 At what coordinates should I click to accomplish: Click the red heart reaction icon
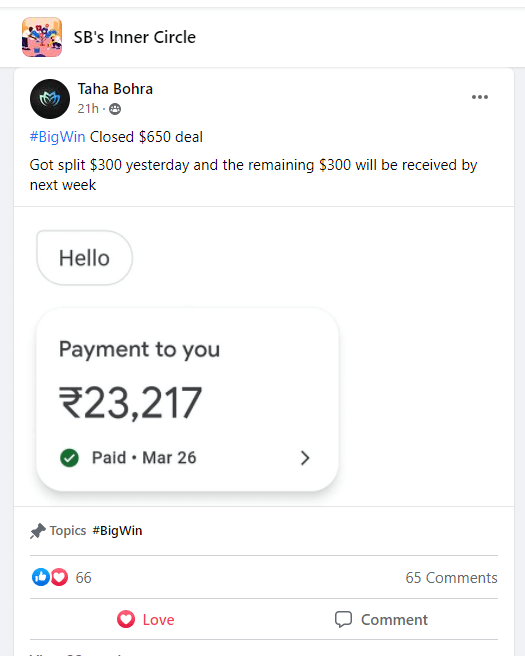(x=59, y=577)
